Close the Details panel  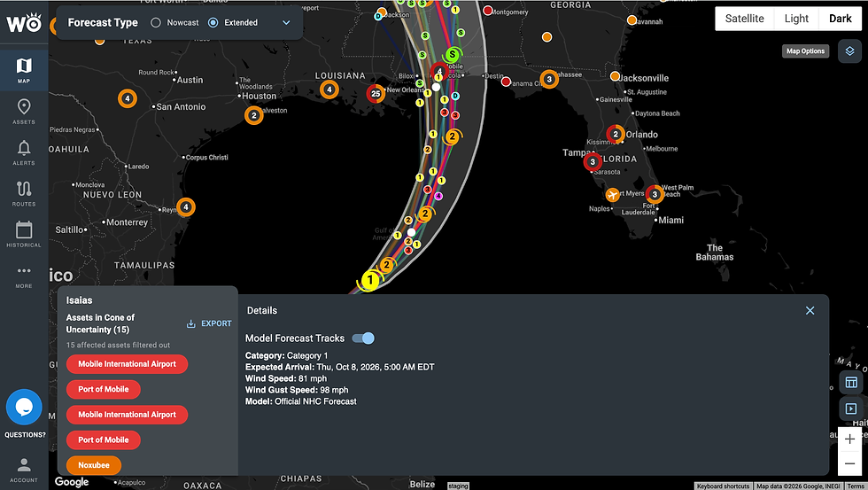[x=810, y=311]
